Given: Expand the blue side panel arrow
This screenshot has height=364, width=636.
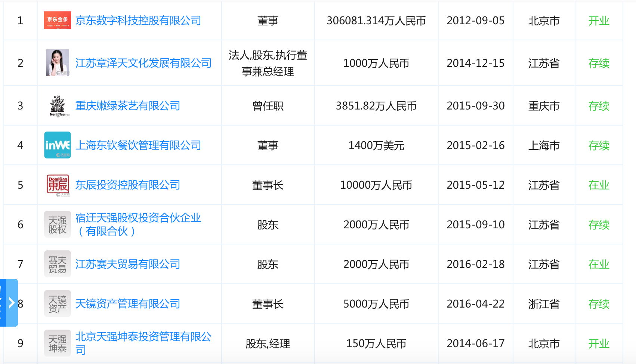Looking at the screenshot, I should (11, 303).
